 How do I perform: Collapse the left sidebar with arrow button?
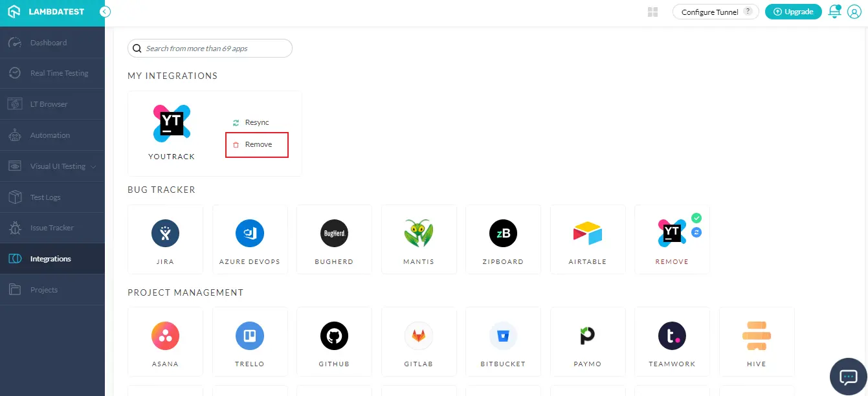click(x=105, y=12)
